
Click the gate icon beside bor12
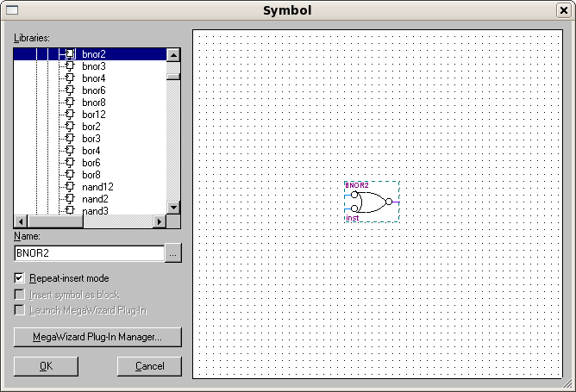click(x=70, y=115)
